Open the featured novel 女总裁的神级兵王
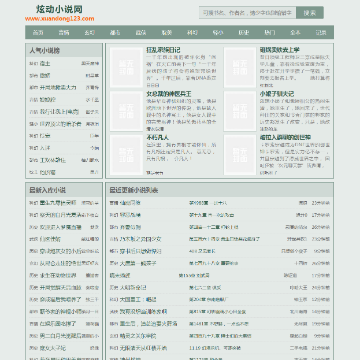360x360 pixels. click(169, 94)
